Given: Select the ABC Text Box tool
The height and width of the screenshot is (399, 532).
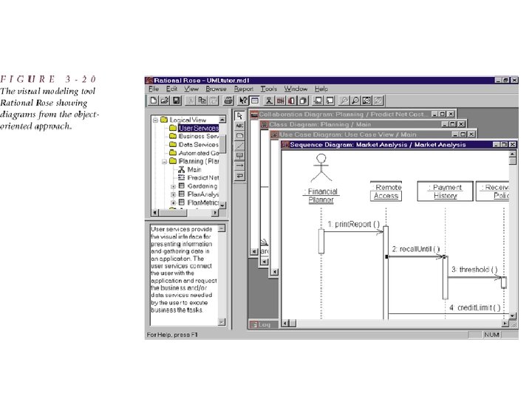Looking at the screenshot, I should [x=239, y=126].
